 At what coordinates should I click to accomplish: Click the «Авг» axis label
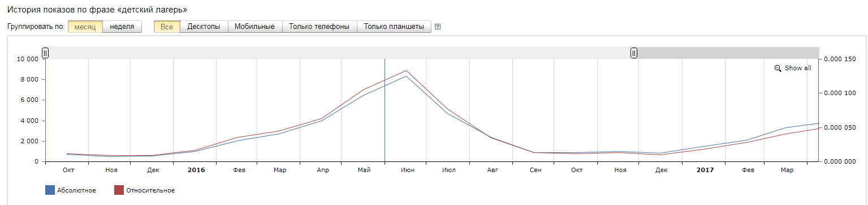click(493, 170)
